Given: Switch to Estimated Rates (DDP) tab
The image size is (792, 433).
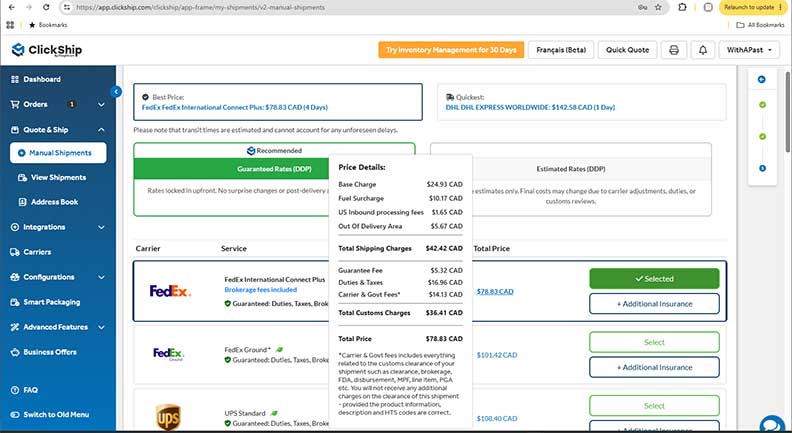Looking at the screenshot, I should tap(571, 169).
